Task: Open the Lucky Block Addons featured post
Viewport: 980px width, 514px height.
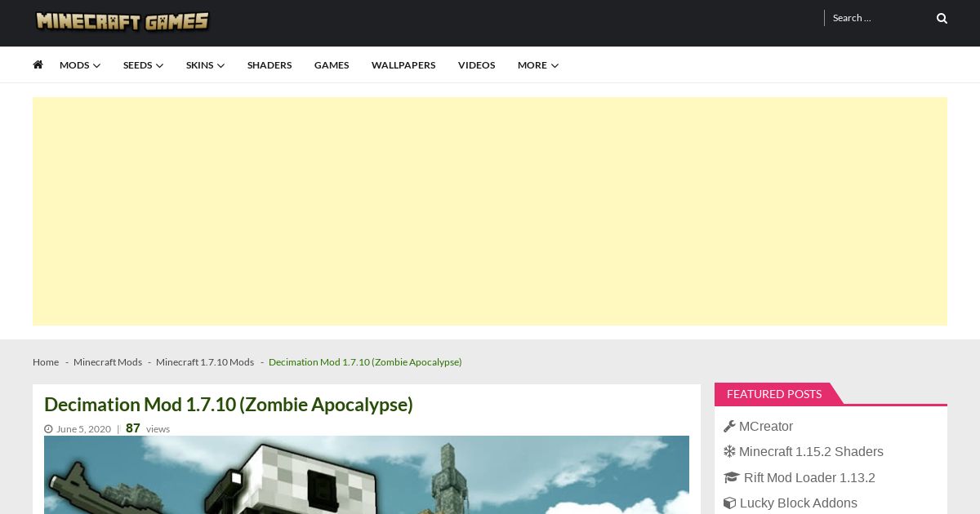Action: tap(799, 503)
